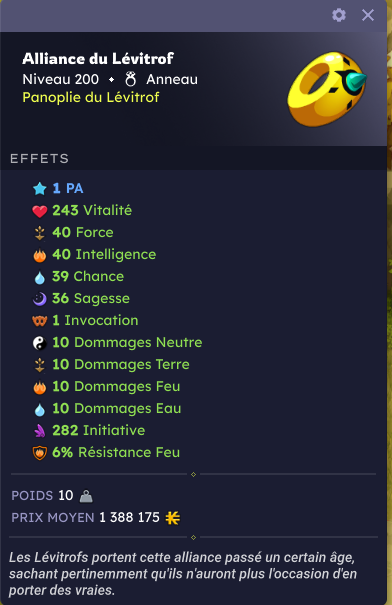Click the Invocation creature icon
Screen dimensions: 392x605
click(40, 321)
